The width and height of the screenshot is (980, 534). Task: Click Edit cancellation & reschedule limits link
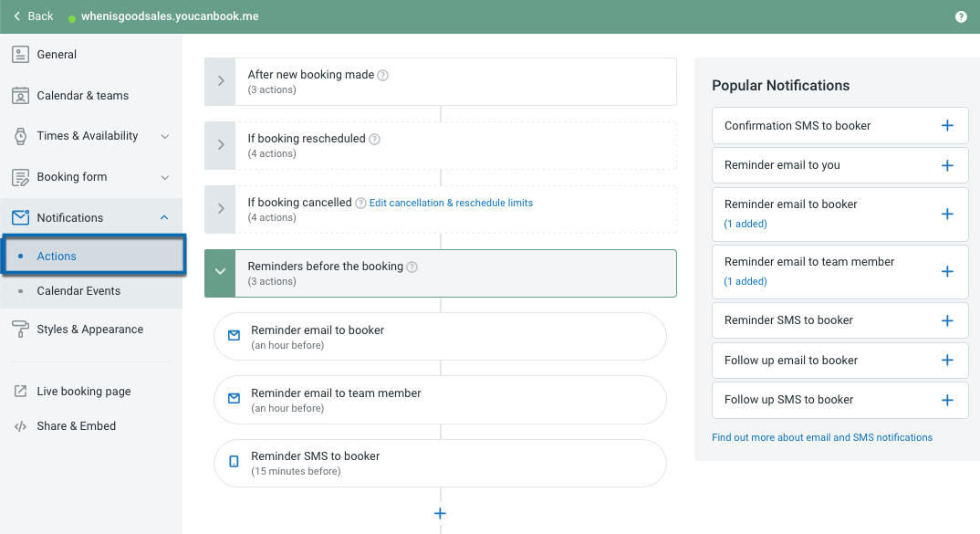pos(451,203)
